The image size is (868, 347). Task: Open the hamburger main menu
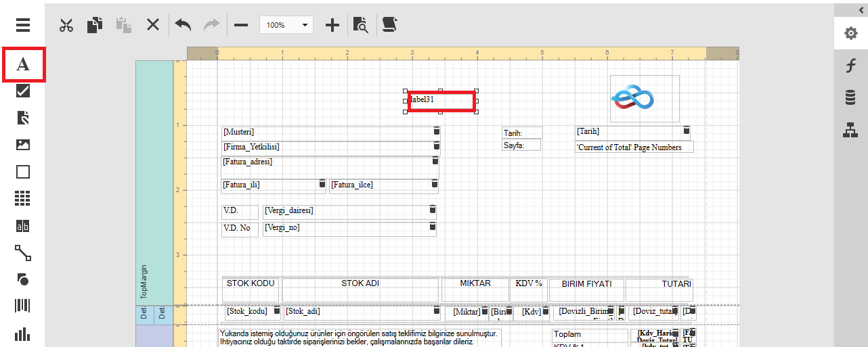pos(23,25)
